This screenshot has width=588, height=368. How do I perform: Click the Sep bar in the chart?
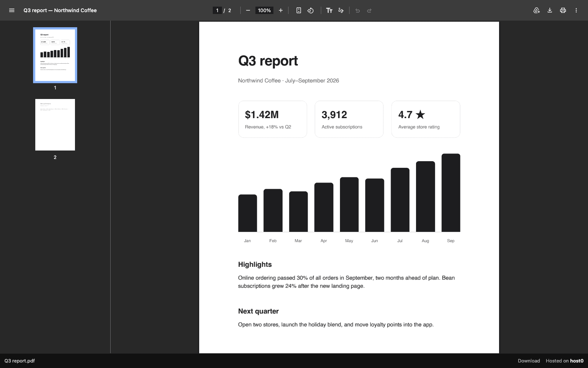coord(451,193)
